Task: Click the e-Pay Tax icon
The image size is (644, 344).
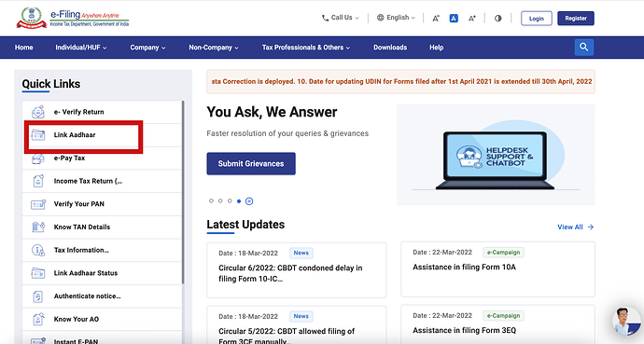Action: (38, 158)
